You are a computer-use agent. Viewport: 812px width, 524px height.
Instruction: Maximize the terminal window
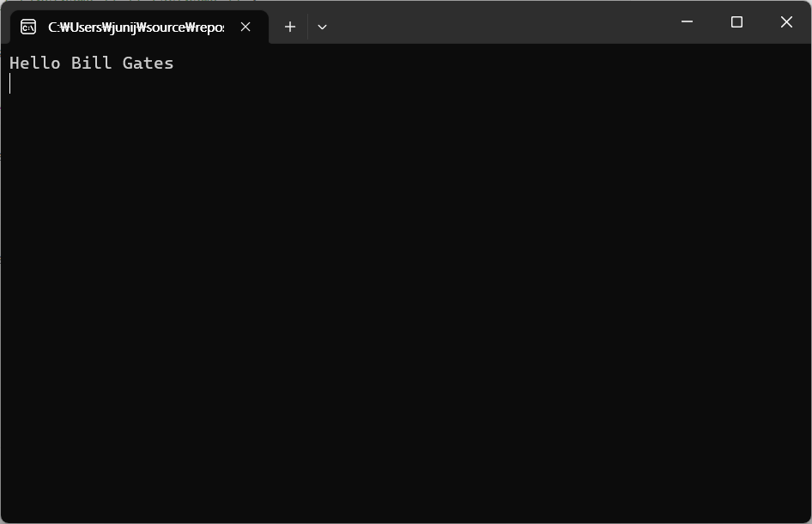pyautogui.click(x=737, y=21)
